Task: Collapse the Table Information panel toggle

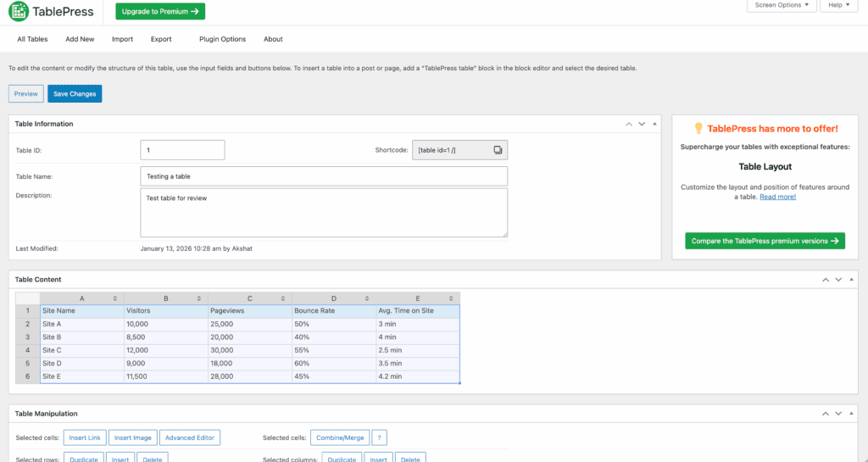Action: (x=654, y=124)
